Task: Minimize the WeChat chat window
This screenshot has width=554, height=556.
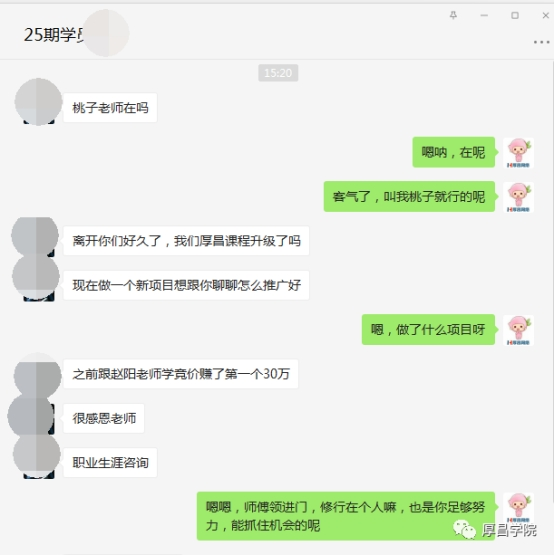Action: (x=484, y=15)
